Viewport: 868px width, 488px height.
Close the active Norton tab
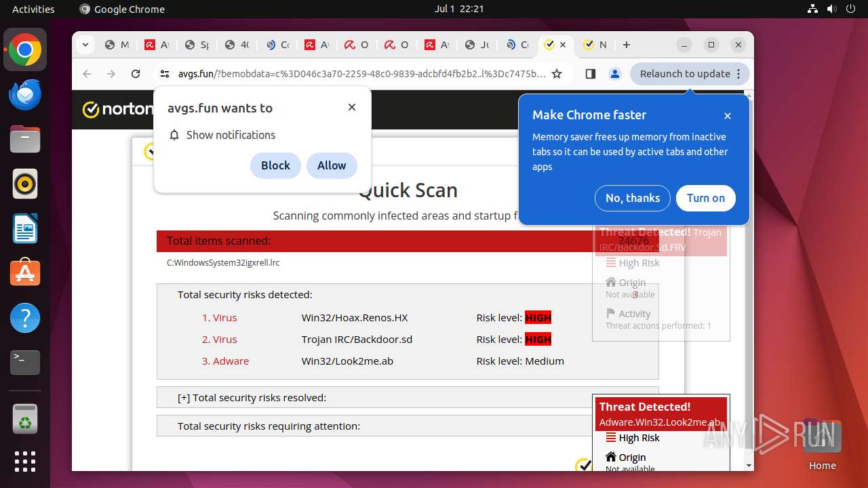pos(563,45)
